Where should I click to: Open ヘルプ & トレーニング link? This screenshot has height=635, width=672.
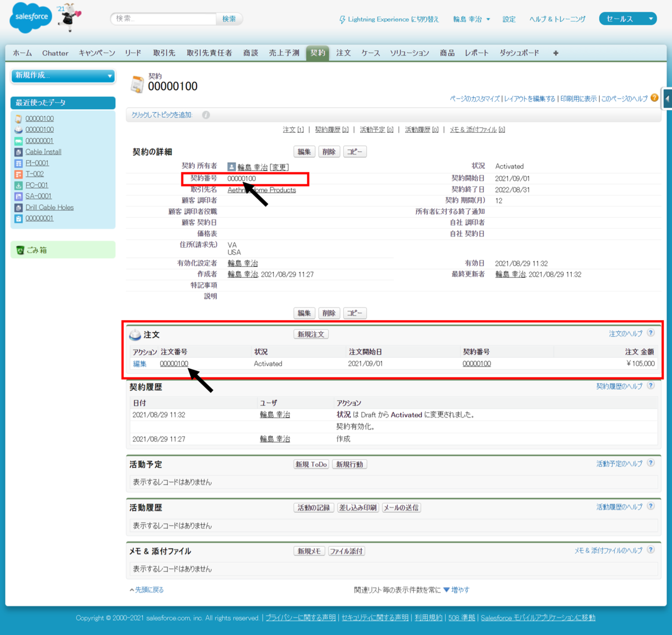[x=557, y=19]
